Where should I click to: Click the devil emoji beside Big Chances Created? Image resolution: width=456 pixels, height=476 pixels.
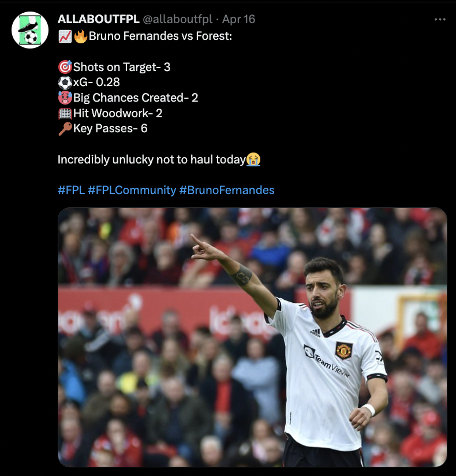pos(65,98)
